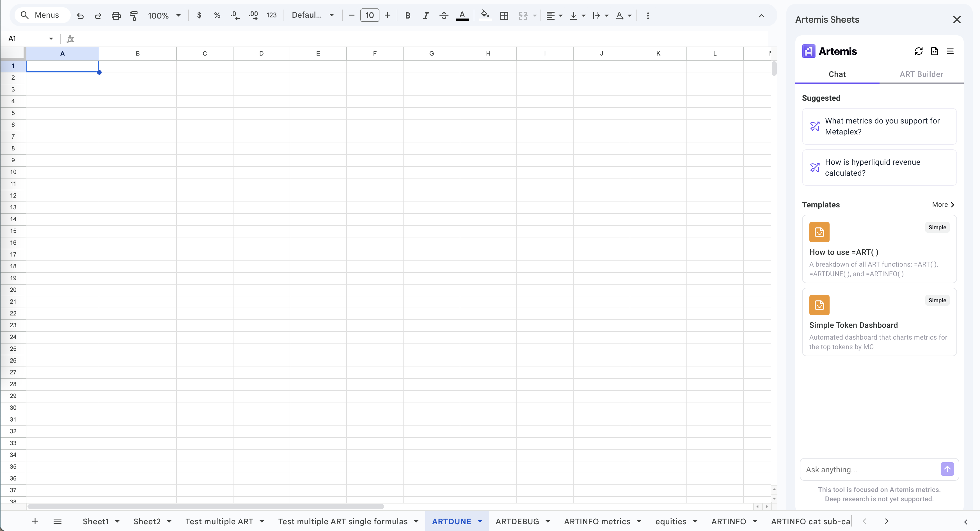The width and height of the screenshot is (980, 531).
Task: Toggle bold formatting
Action: tap(407, 16)
